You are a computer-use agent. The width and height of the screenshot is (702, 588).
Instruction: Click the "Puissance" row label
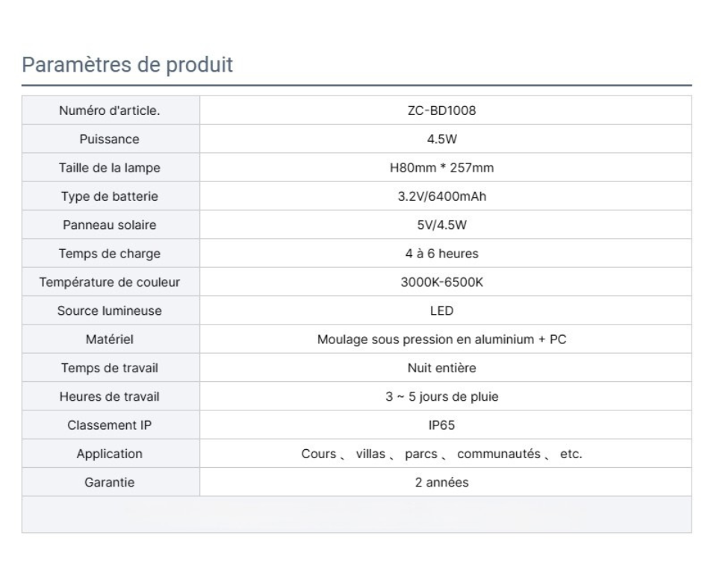pyautogui.click(x=110, y=140)
